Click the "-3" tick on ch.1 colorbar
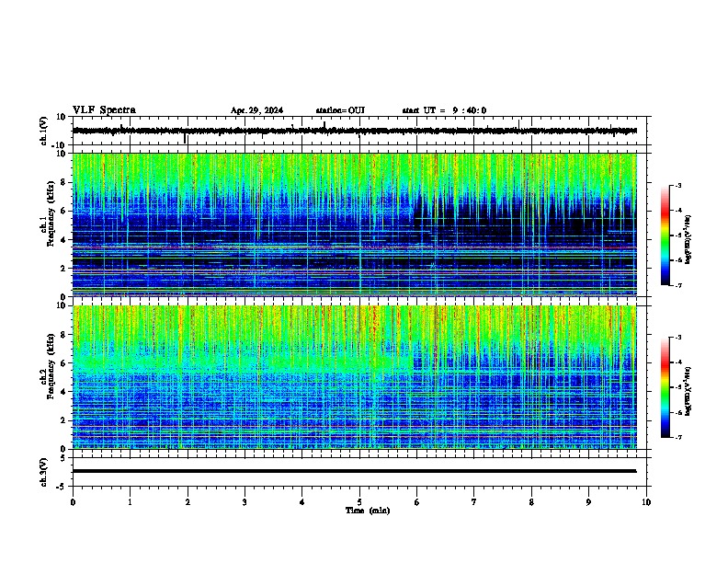 677,186
